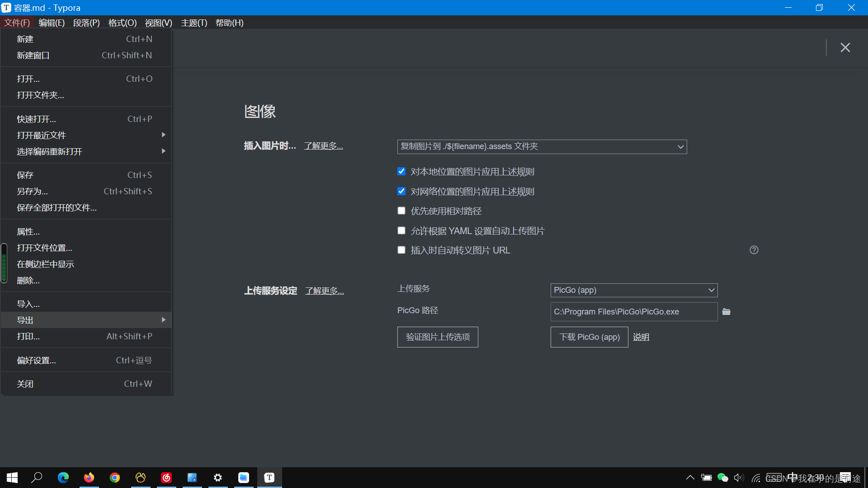This screenshot has height=488, width=868.
Task: Open the 上传服务 PicGo dropdown
Action: [633, 290]
